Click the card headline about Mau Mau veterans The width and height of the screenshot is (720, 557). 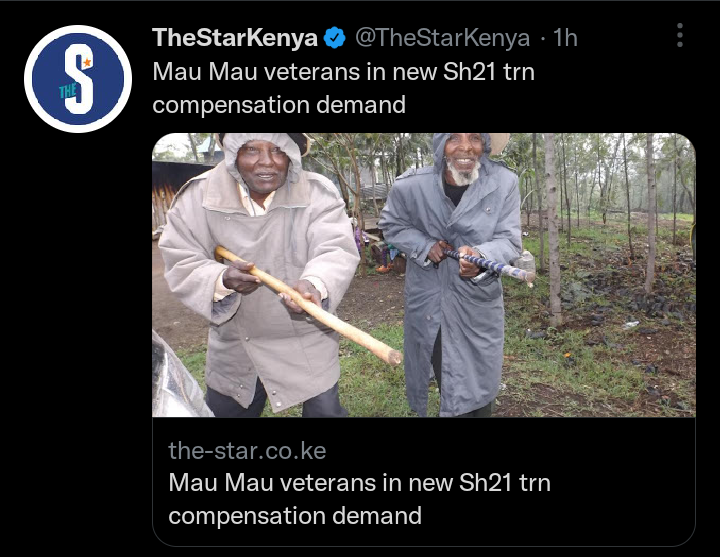(x=360, y=499)
